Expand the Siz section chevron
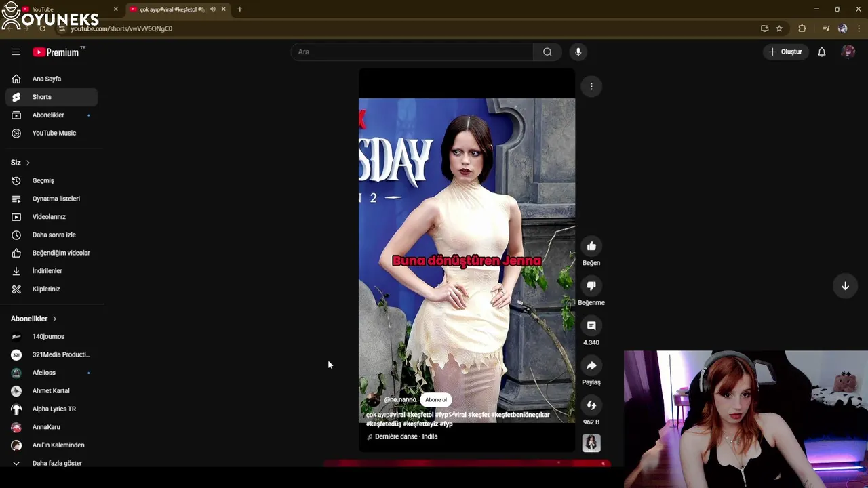The width and height of the screenshot is (868, 488). click(28, 163)
